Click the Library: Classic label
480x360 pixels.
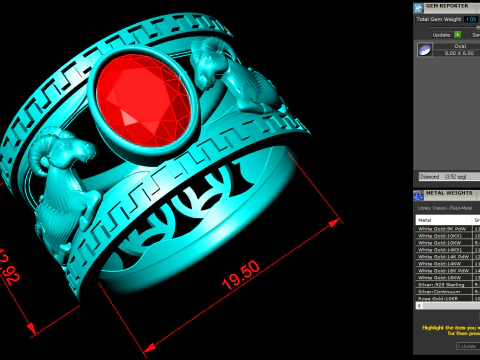tap(445, 208)
